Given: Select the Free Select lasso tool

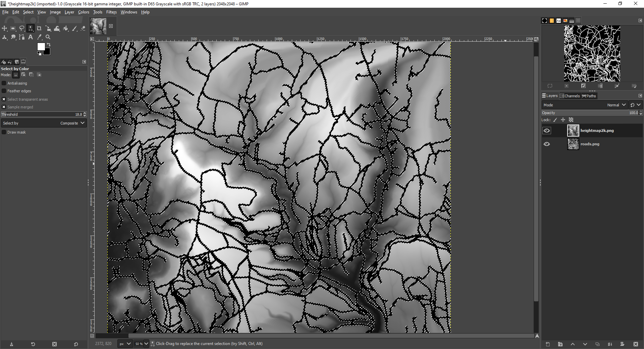Looking at the screenshot, I should pyautogui.click(x=22, y=29).
